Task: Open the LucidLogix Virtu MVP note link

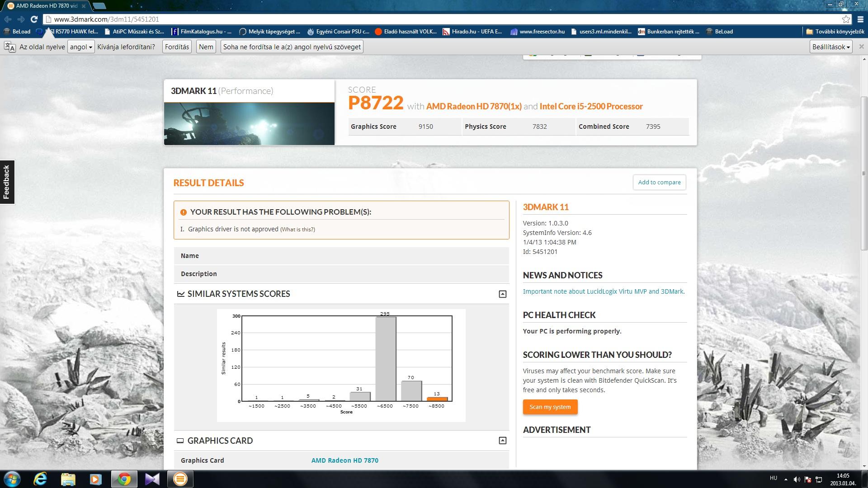Action: tap(604, 291)
